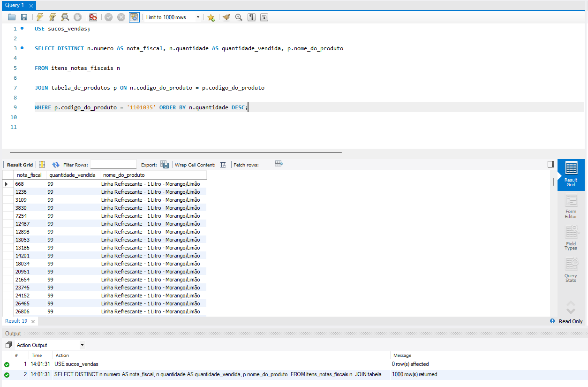Click the statement marker on line 3

(22, 48)
